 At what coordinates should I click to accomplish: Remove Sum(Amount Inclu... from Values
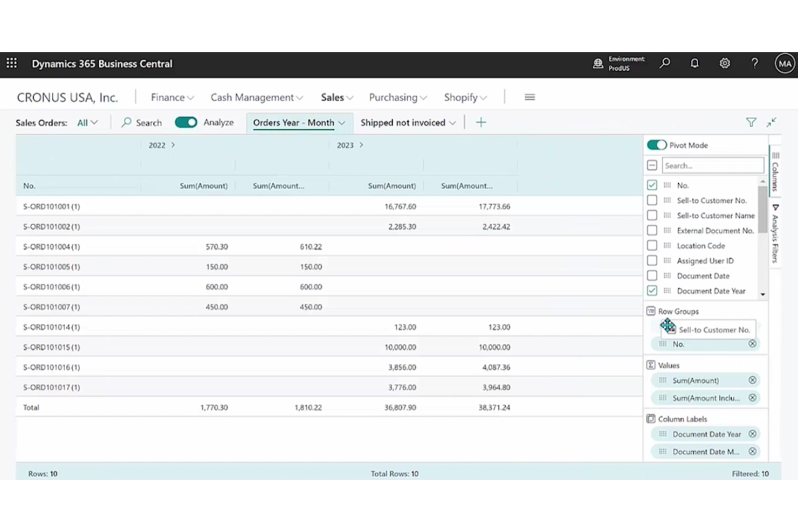[x=752, y=398]
